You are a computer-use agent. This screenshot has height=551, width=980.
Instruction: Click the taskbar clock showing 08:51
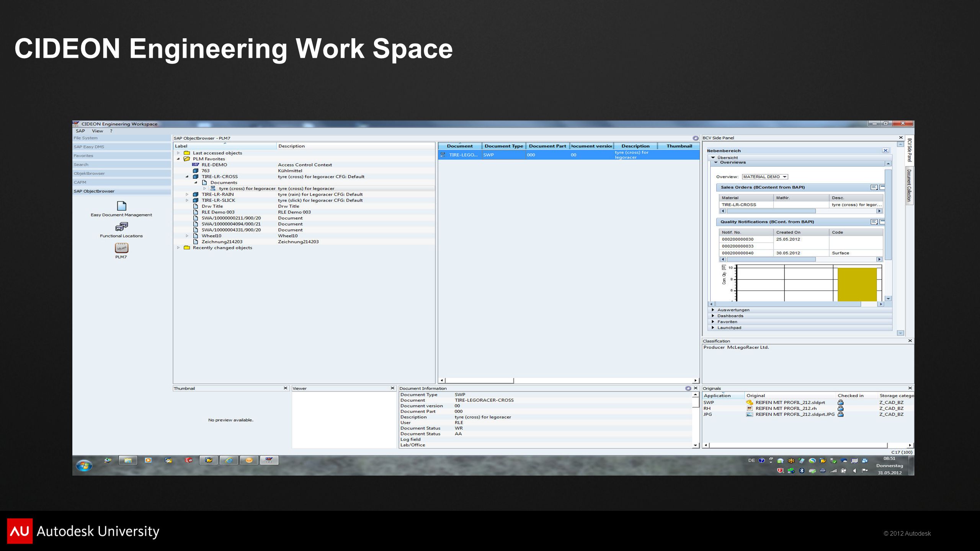pyautogui.click(x=889, y=458)
